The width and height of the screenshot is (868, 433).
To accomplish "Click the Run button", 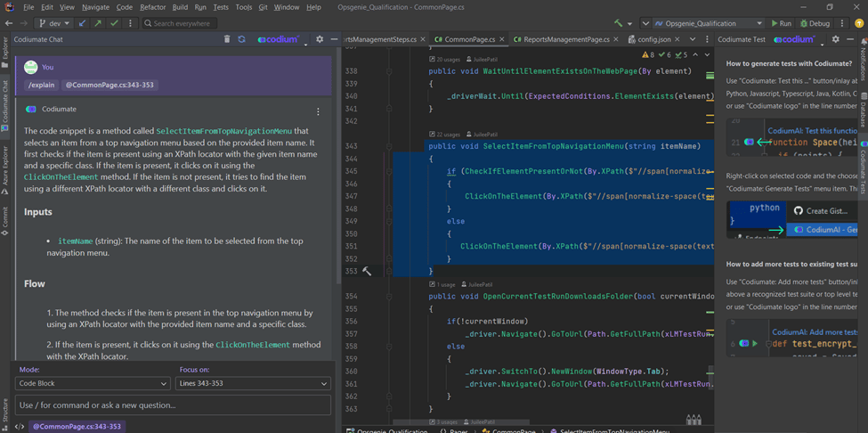I will click(x=782, y=23).
